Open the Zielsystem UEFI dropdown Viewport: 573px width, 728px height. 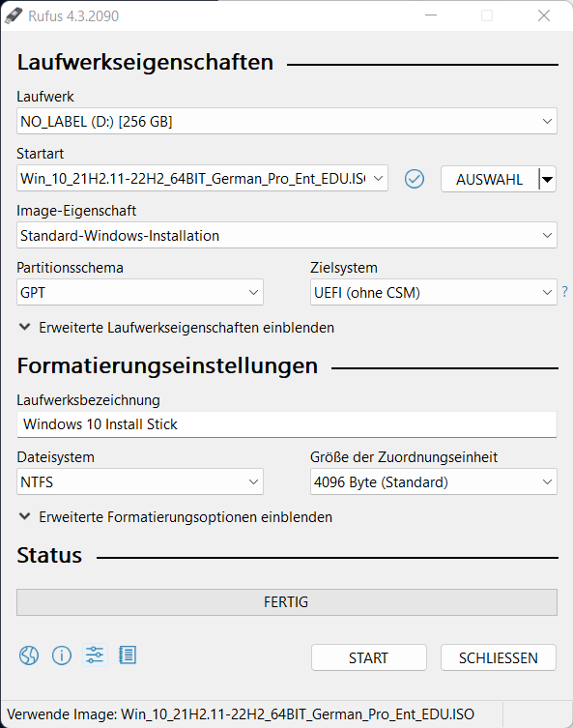pos(433,293)
